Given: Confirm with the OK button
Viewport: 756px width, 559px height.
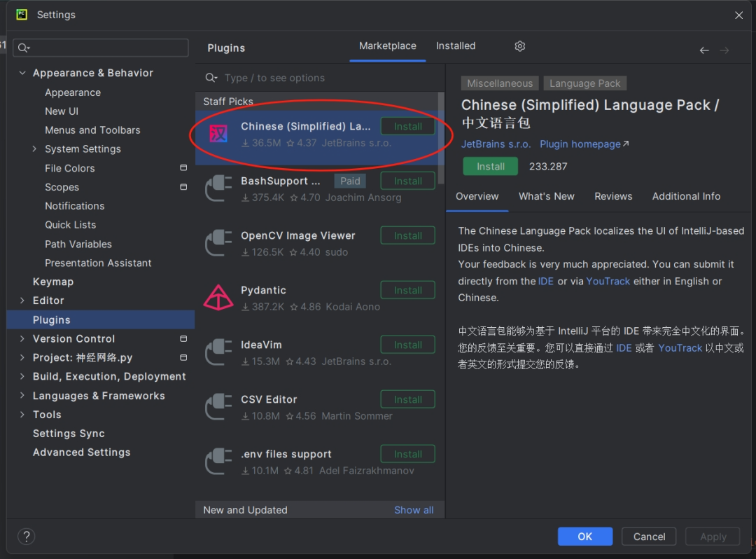Looking at the screenshot, I should click(584, 537).
